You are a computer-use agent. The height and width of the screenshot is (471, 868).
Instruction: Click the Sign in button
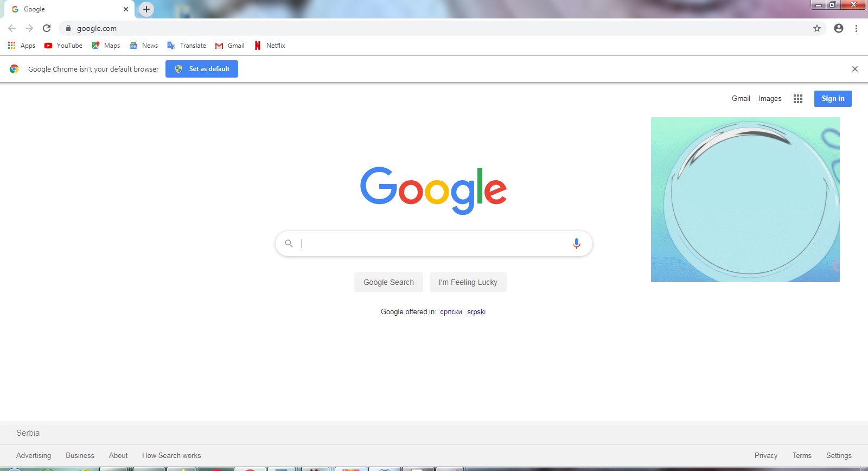(833, 98)
